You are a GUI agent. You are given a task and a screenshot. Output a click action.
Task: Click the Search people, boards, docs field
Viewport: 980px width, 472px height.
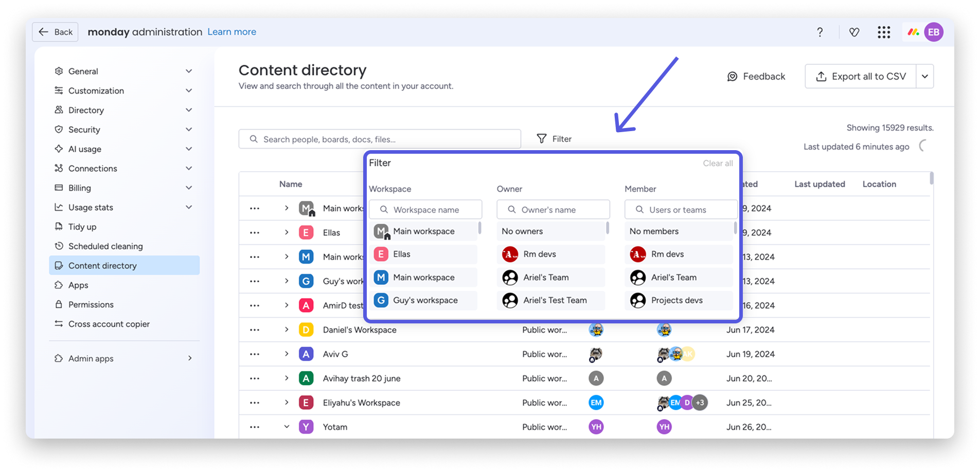380,139
